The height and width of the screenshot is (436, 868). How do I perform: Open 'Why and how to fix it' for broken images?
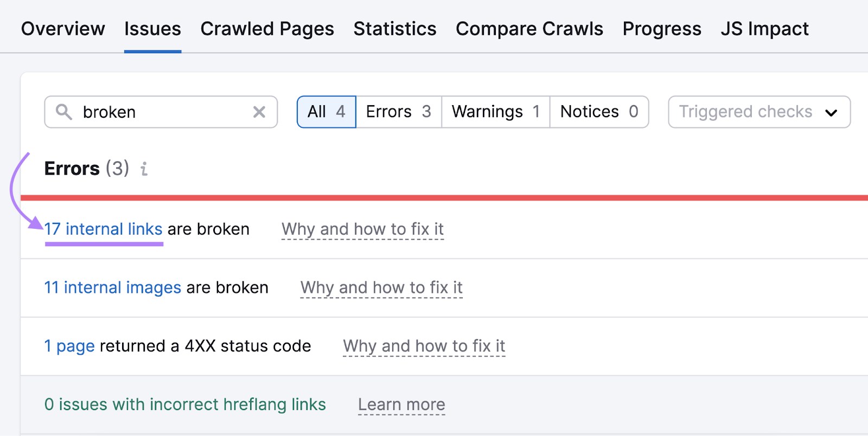click(x=381, y=287)
